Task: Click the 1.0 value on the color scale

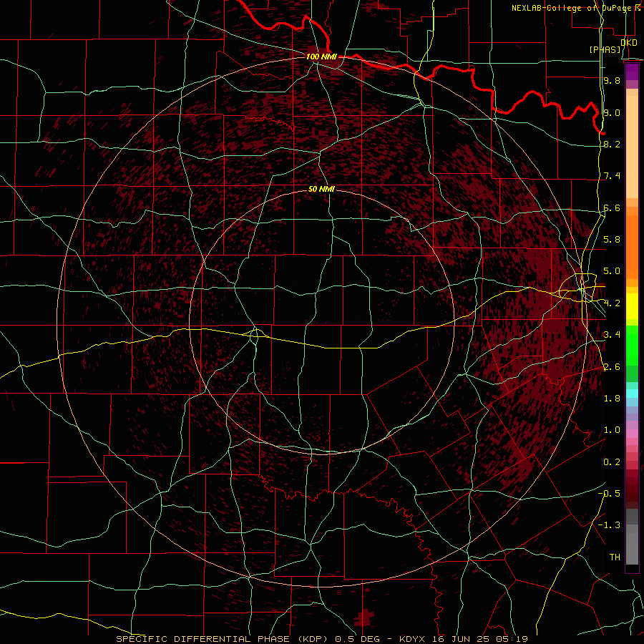Action: 612,430
